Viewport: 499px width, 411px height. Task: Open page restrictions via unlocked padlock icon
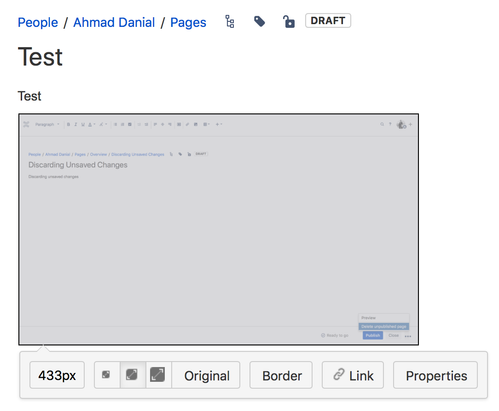point(289,22)
